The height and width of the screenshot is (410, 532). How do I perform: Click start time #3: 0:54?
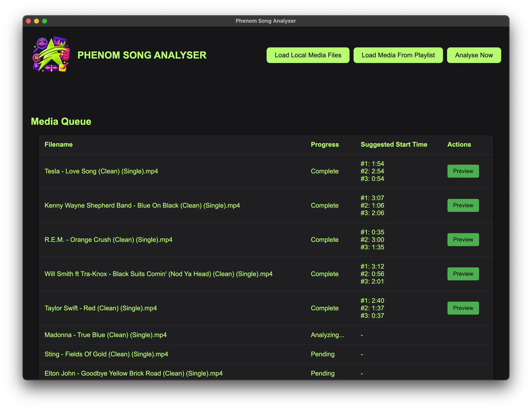pos(372,179)
